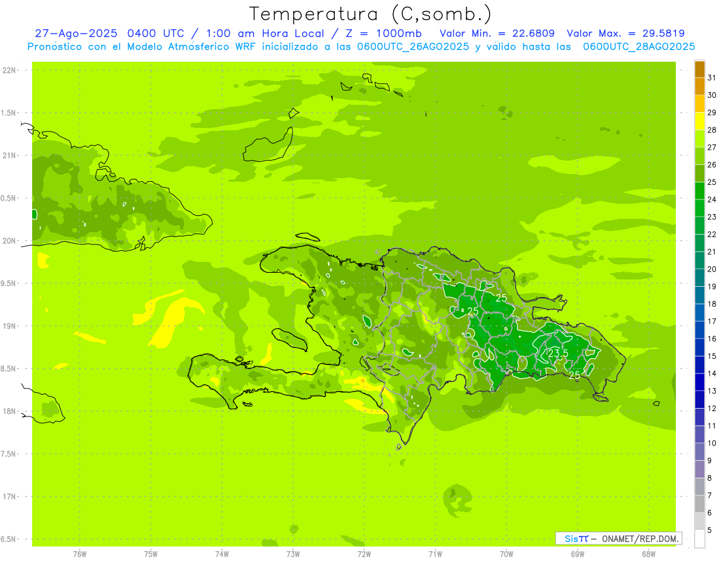728x562 pixels.
Task: Click the colorbar swatch between 23 and 24
Action: pyautogui.click(x=699, y=208)
